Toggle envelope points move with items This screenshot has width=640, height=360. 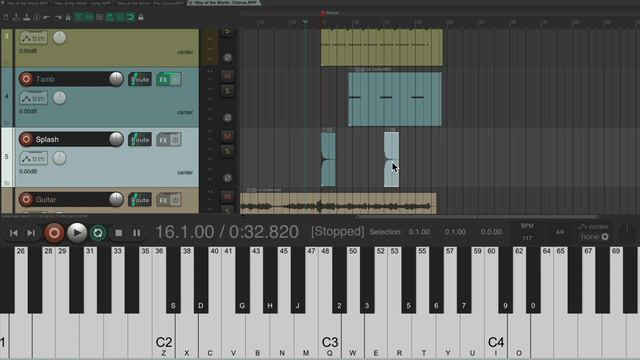(x=109, y=17)
